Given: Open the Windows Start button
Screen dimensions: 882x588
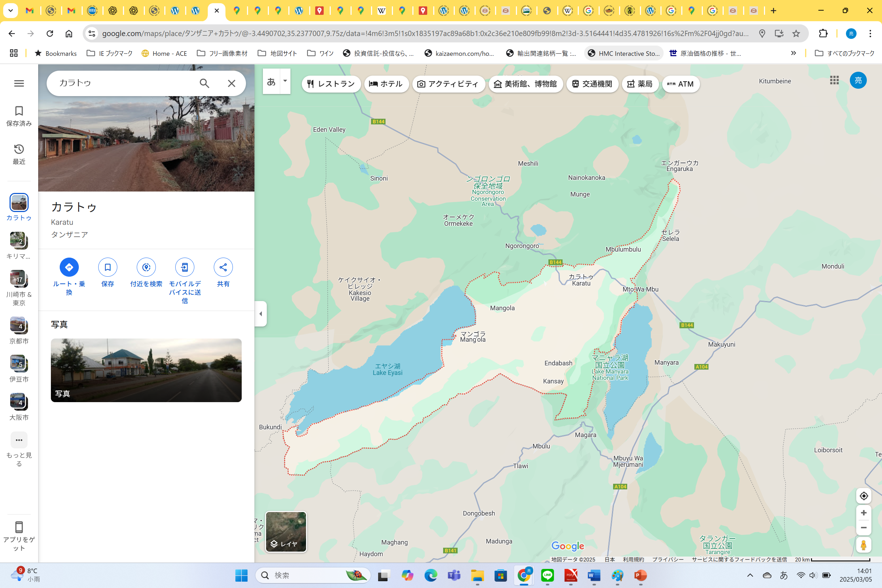Looking at the screenshot, I should 241,575.
